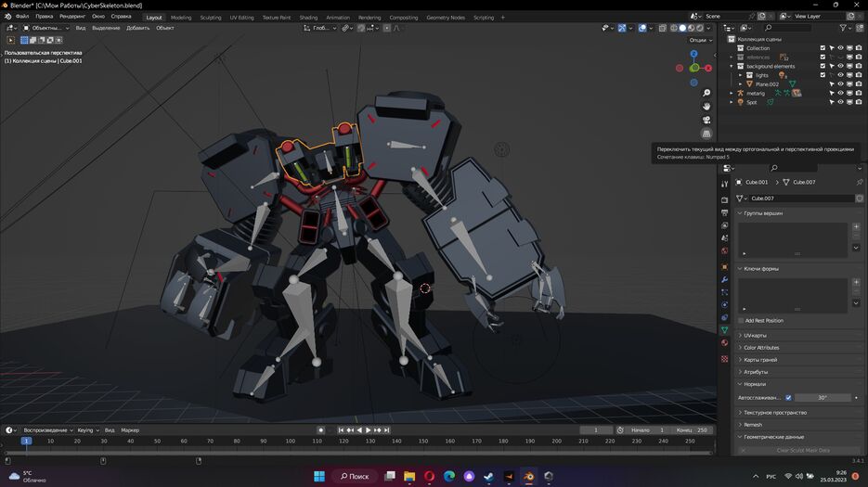The image size is (868, 487).
Task: Open the Modifiers wrench properties tab
Action: click(x=725, y=279)
